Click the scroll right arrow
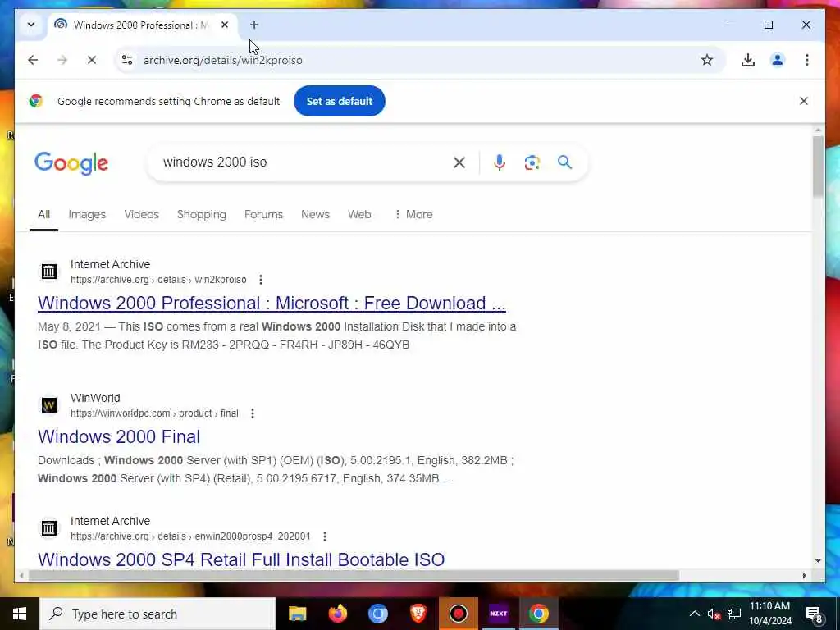This screenshot has width=840, height=630. pyautogui.click(x=804, y=575)
